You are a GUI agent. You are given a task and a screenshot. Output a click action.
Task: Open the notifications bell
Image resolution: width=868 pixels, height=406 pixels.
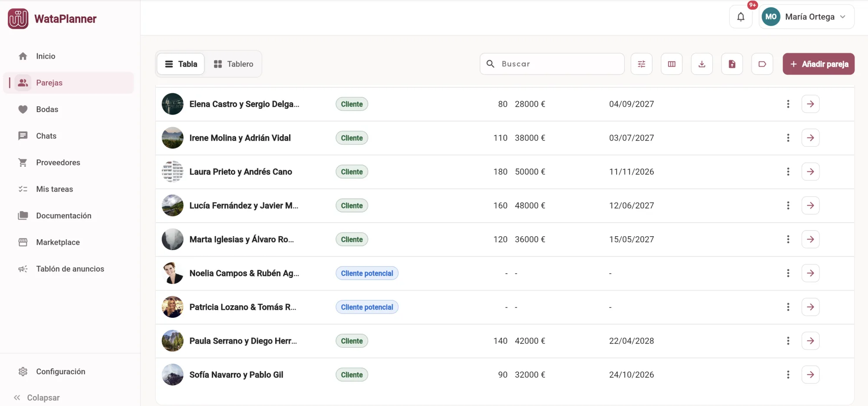(740, 17)
